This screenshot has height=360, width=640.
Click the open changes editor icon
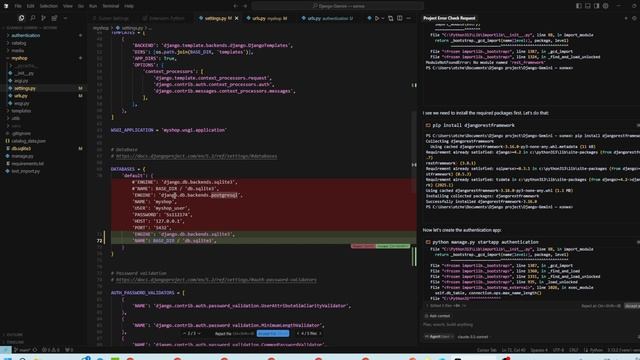[x=391, y=18]
